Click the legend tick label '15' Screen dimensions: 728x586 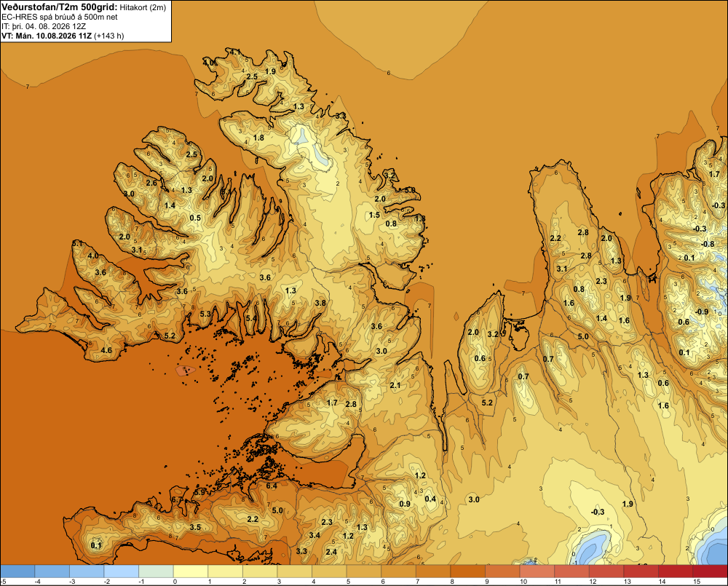pyautogui.click(x=697, y=582)
